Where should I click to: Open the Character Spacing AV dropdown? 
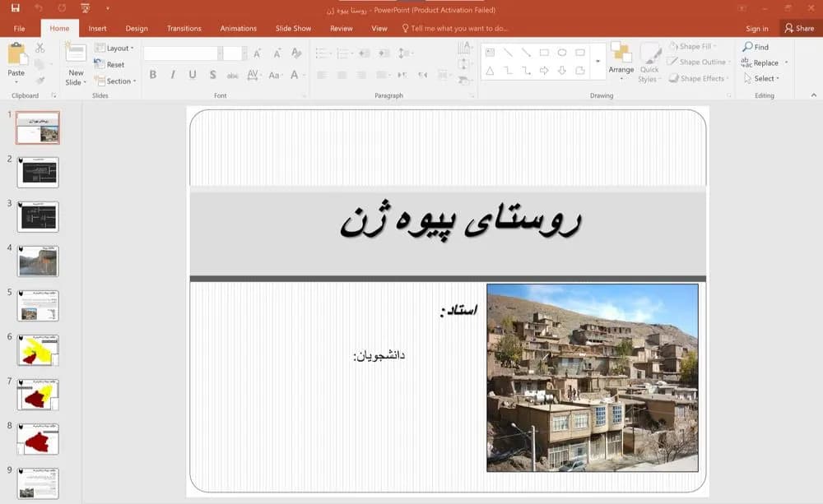[x=253, y=75]
